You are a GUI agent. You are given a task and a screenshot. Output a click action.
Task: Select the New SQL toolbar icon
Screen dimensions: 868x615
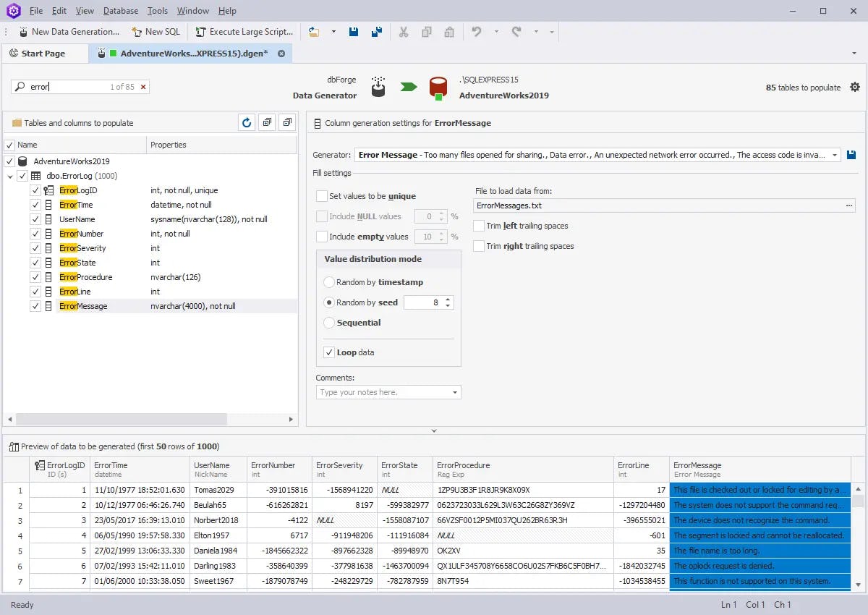tap(156, 32)
